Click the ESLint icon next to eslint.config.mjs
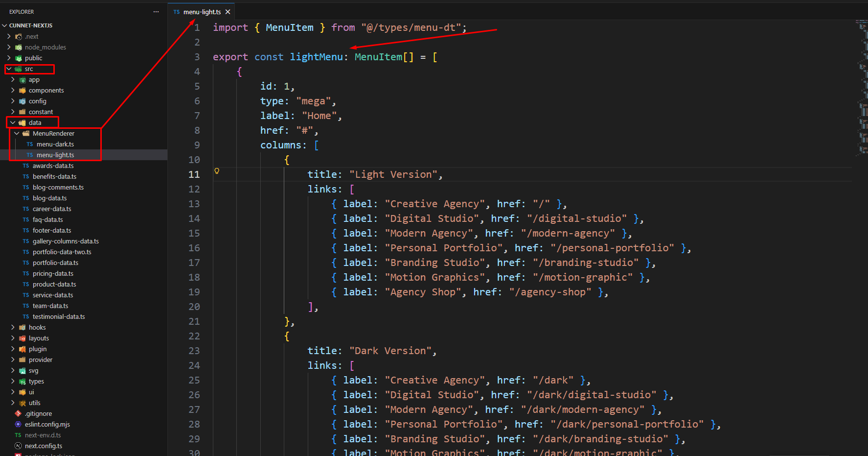This screenshot has height=456, width=868. 18,424
